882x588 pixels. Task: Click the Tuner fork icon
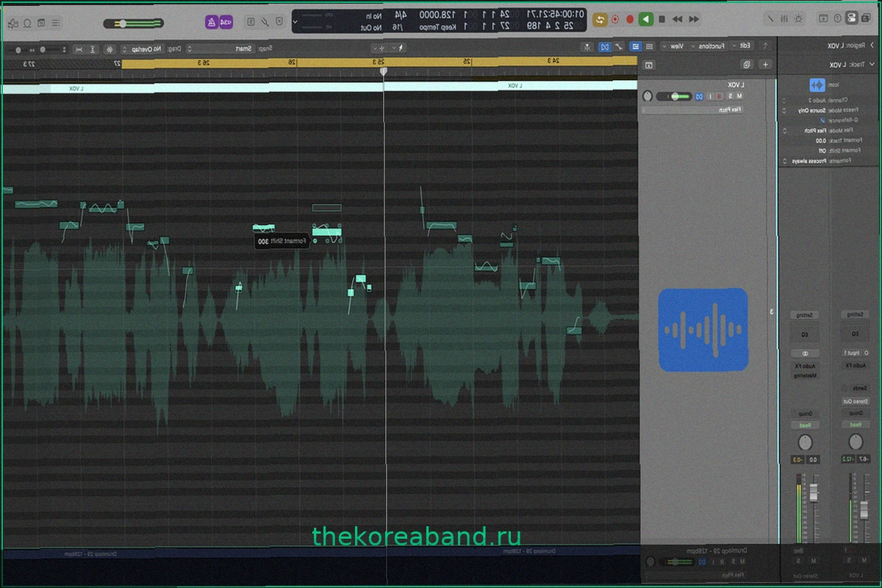(265, 22)
